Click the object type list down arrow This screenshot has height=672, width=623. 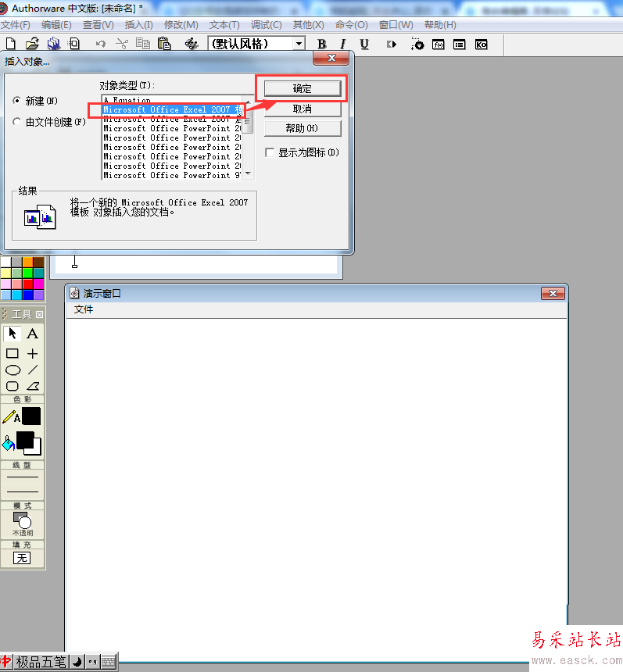tap(248, 173)
